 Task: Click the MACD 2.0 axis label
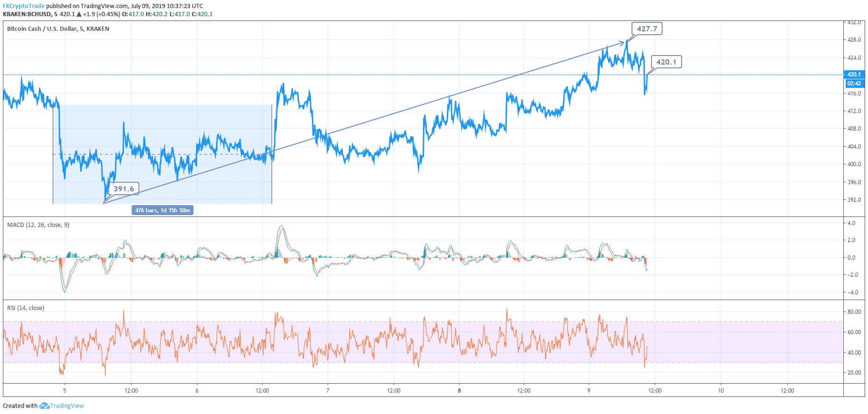(x=851, y=240)
